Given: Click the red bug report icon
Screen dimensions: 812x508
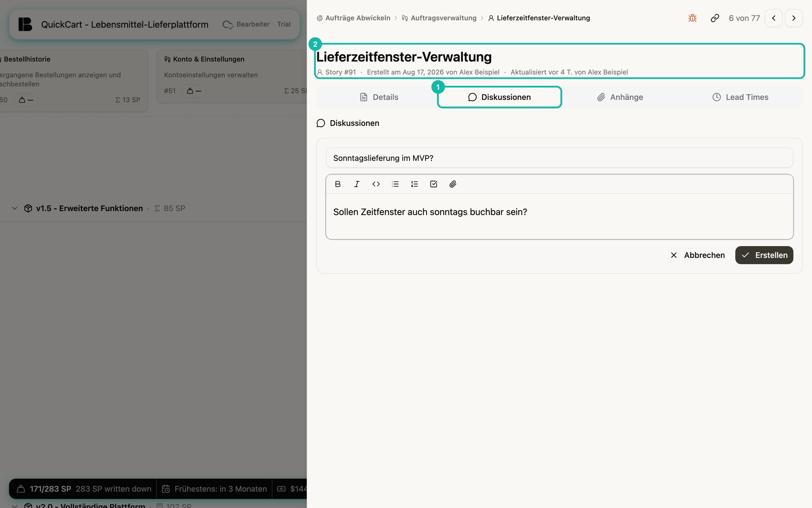Looking at the screenshot, I should coord(692,18).
